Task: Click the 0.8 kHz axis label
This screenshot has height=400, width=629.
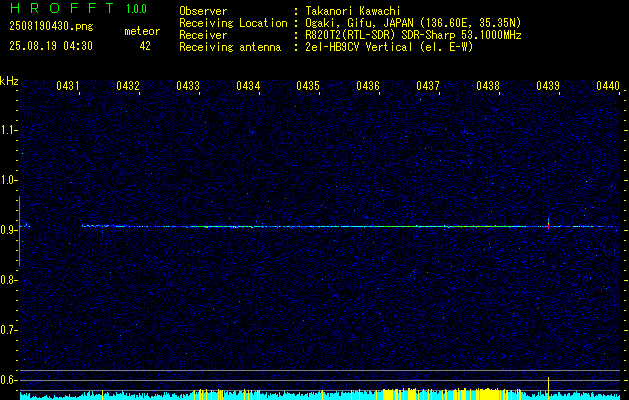Action: point(8,280)
